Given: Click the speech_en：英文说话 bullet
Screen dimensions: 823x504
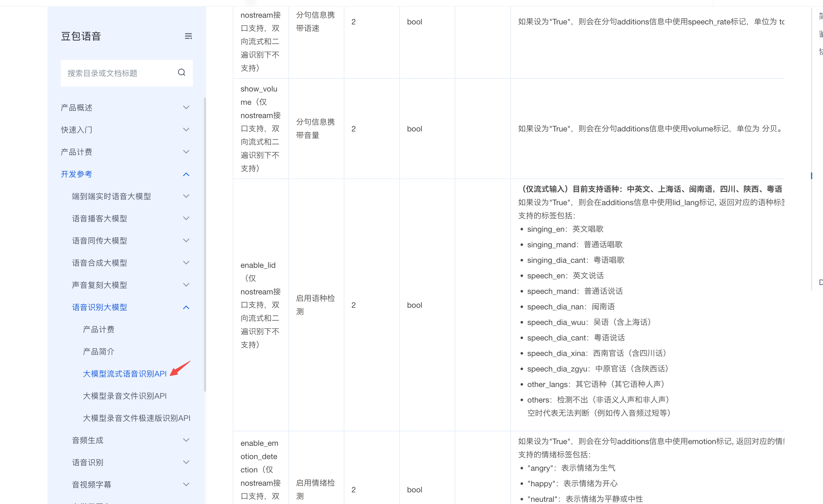Looking at the screenshot, I should [566, 276].
